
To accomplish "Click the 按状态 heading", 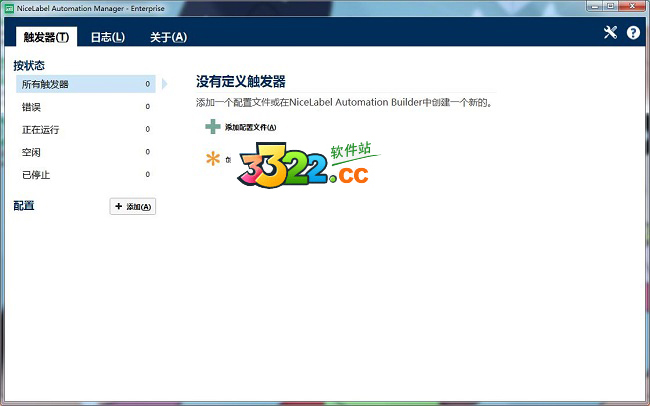I will point(29,66).
